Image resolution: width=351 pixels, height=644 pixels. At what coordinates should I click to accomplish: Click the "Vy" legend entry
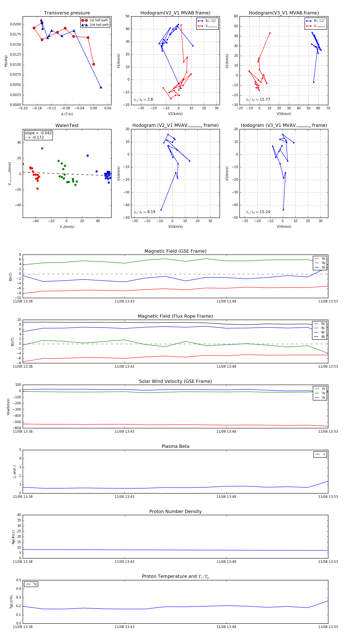point(320,393)
